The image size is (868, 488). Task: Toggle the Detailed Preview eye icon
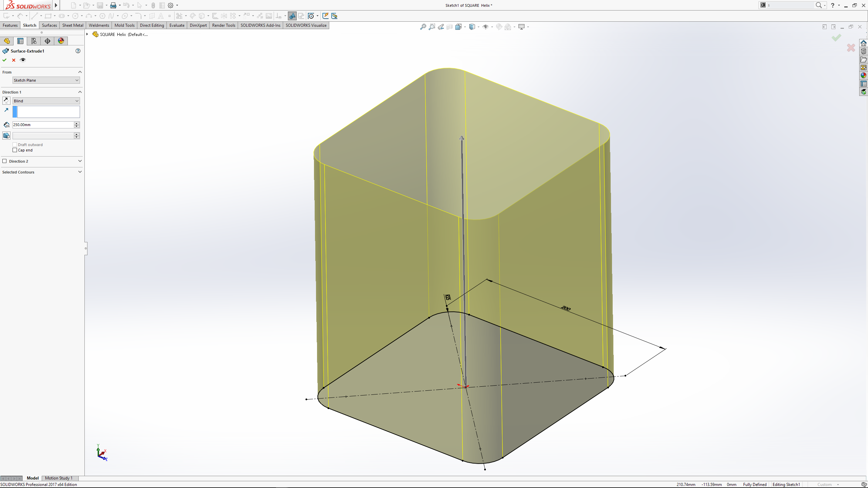pos(23,60)
